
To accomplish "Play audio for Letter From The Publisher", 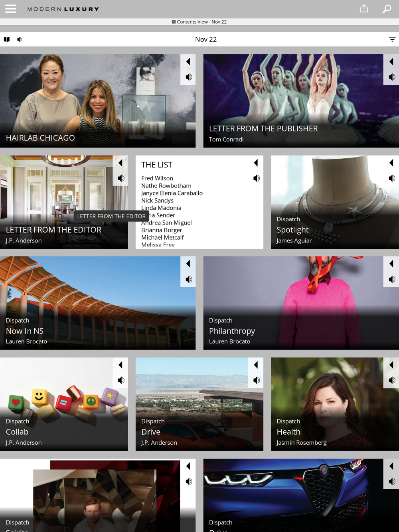I will tap(392, 77).
